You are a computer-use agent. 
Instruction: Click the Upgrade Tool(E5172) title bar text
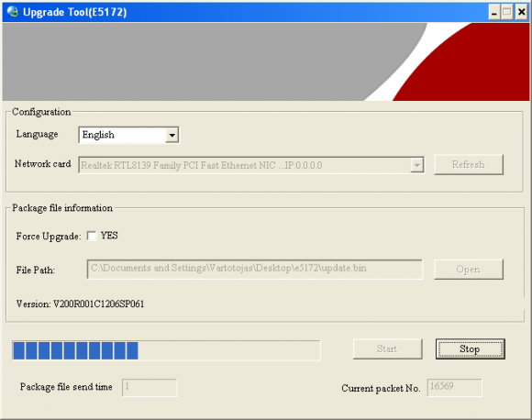pos(74,12)
